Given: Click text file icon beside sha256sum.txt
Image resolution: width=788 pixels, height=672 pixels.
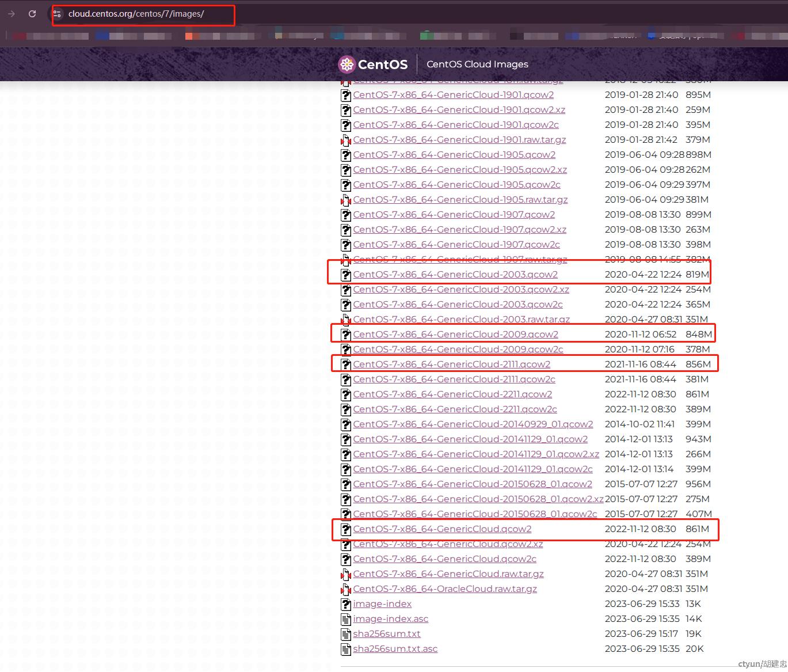Looking at the screenshot, I should (x=346, y=634).
